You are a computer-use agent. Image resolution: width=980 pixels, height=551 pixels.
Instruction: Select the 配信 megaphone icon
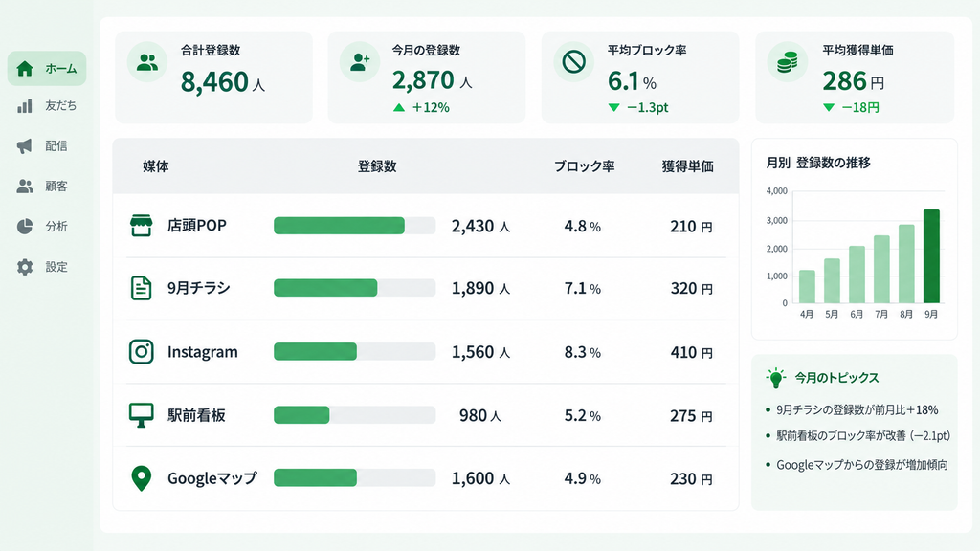[24, 146]
